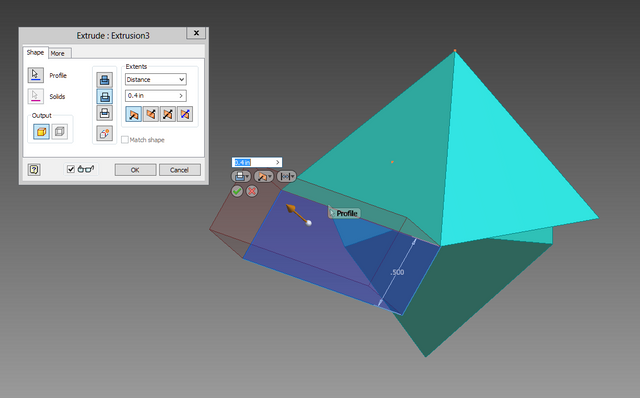640x398 pixels.
Task: Click the floating Profile label in viewport
Action: (x=344, y=213)
